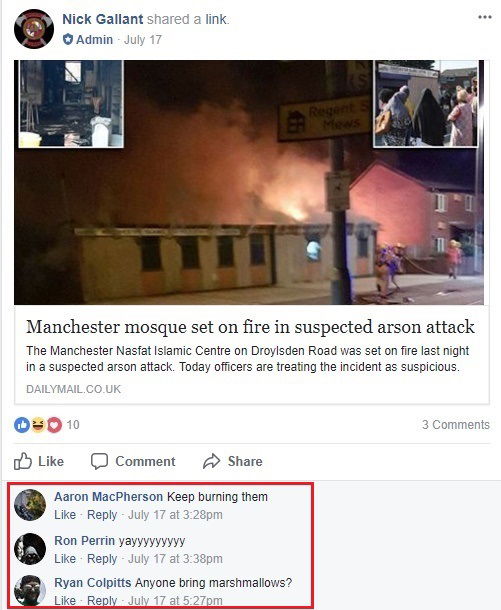Image resolution: width=501 pixels, height=610 pixels.
Task: Click Nick Gallant's profile picture
Action: click(x=34, y=29)
